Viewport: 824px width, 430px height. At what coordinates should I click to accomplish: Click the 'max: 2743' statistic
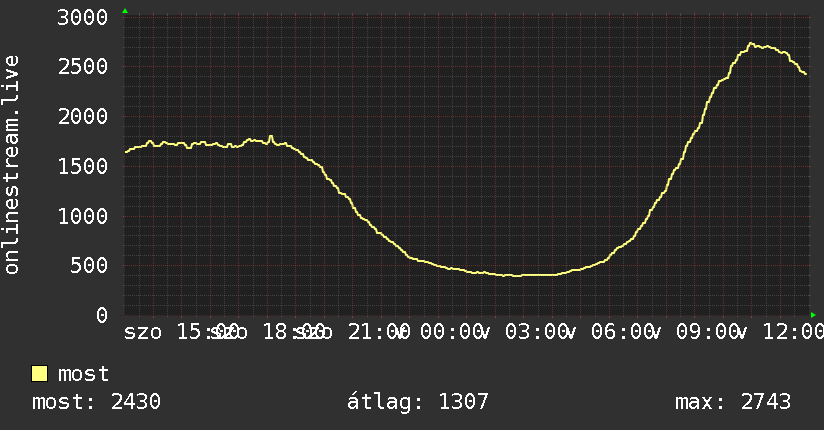733,402
